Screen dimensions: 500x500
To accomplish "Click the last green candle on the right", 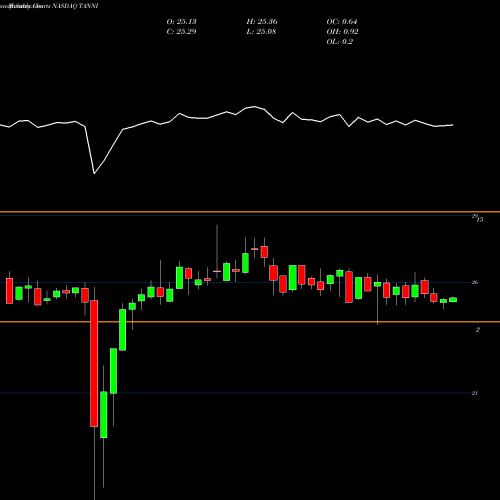I will click(453, 299).
